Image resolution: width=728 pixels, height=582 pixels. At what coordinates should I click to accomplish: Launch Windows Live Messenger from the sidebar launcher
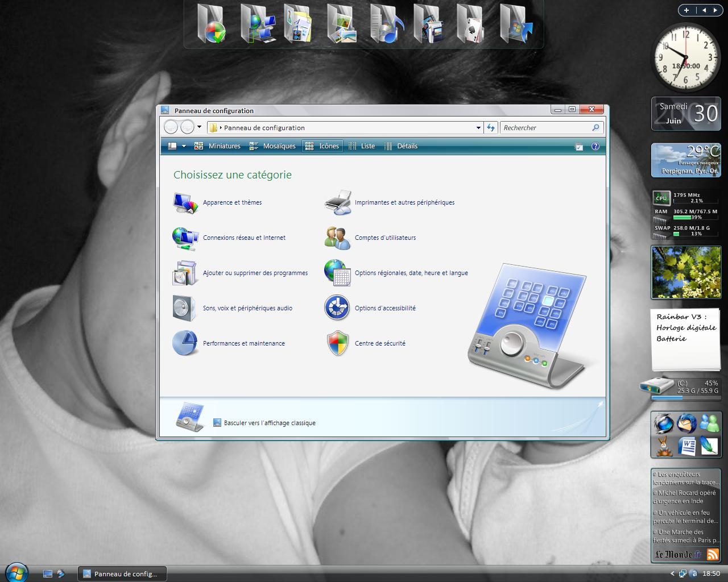tap(709, 423)
